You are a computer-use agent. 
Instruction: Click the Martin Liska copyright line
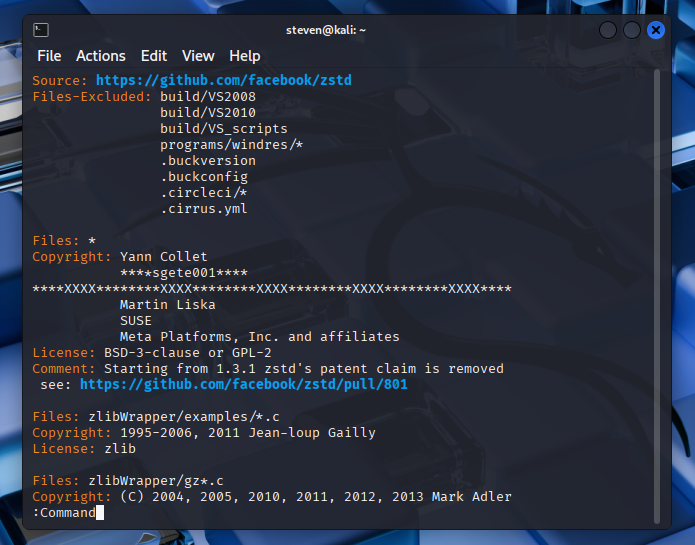[167, 305]
